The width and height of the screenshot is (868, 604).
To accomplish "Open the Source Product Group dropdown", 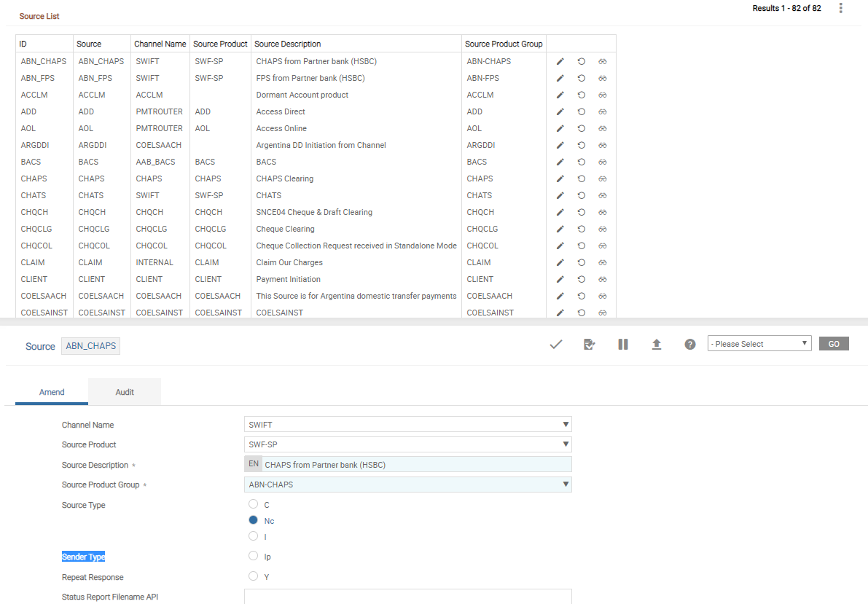I will point(408,485).
